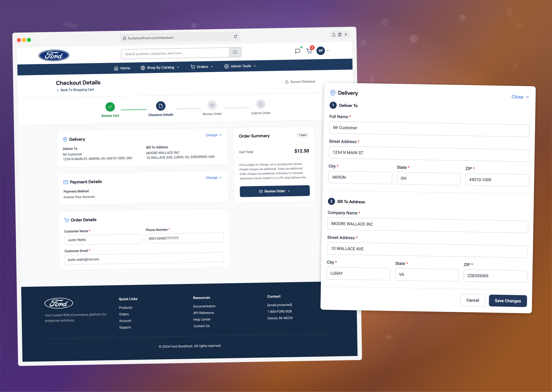The width and height of the screenshot is (552, 392).
Task: Click the Customer Email input field
Action: pos(144,259)
